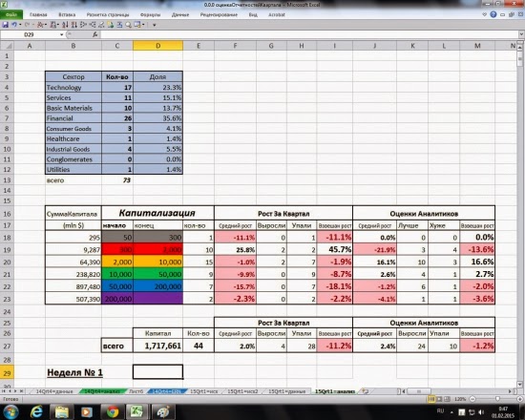The width and height of the screenshot is (525, 420).
Task: Switch to Page Layout view button
Action: 439,399
